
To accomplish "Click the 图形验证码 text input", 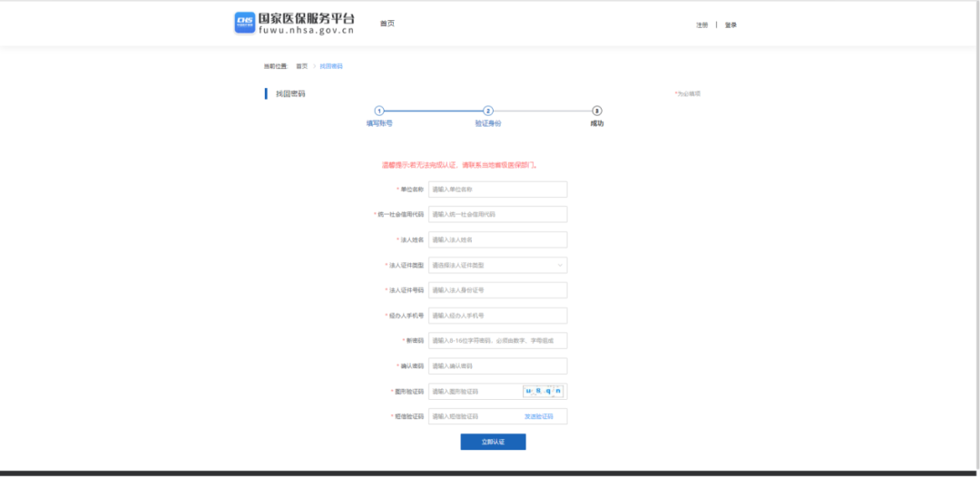I will click(474, 392).
